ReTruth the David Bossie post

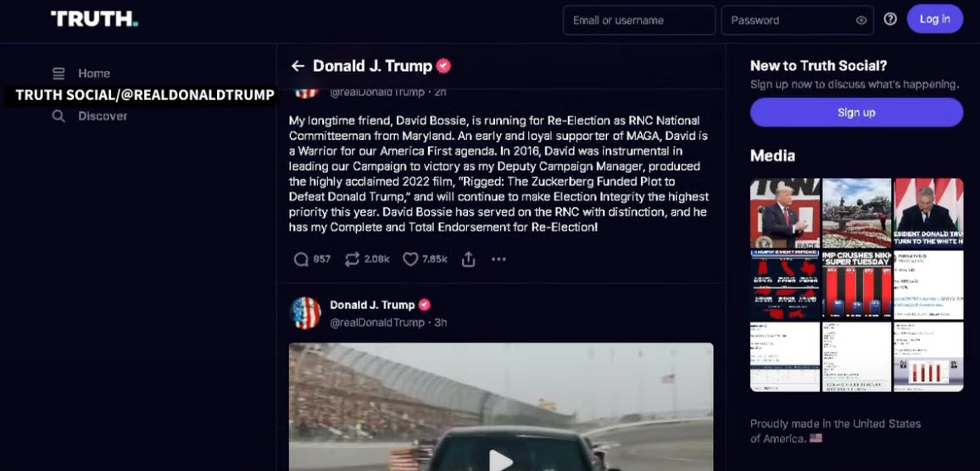(x=352, y=259)
